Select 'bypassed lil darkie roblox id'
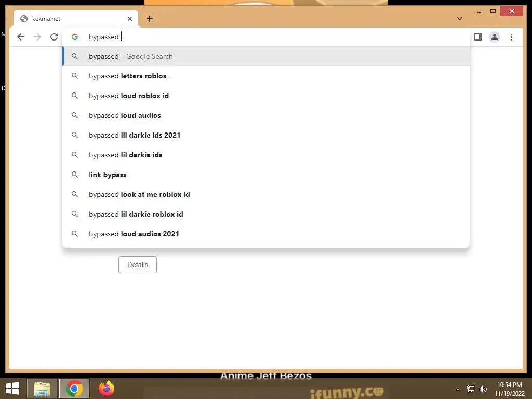This screenshot has height=399, width=532. (x=267, y=214)
